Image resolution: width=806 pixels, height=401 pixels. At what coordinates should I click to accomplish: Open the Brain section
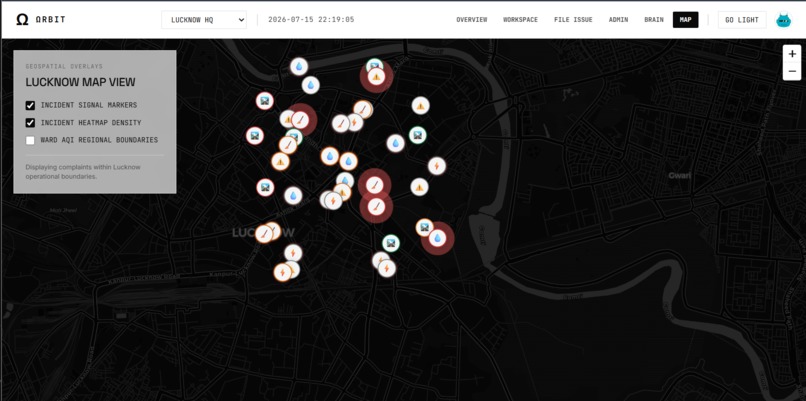(654, 20)
